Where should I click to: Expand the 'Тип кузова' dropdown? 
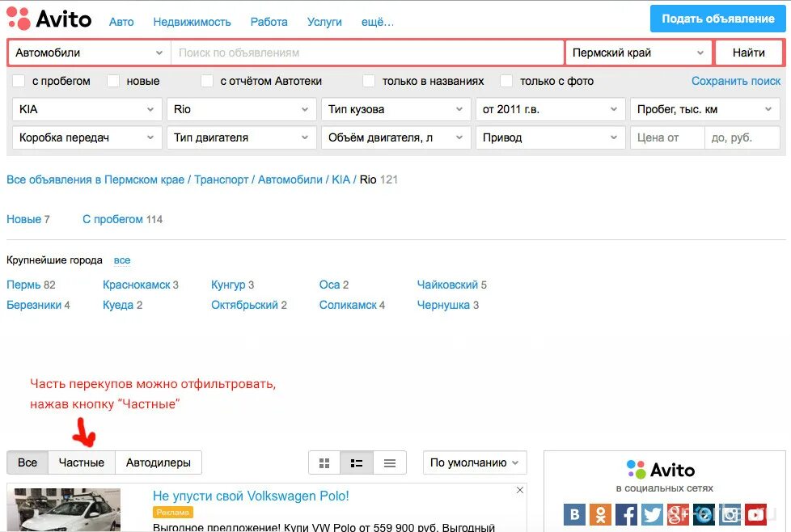pos(396,109)
